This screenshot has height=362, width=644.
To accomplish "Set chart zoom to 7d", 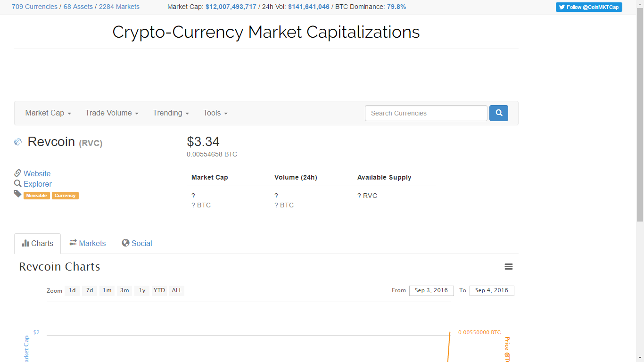I will pyautogui.click(x=90, y=290).
